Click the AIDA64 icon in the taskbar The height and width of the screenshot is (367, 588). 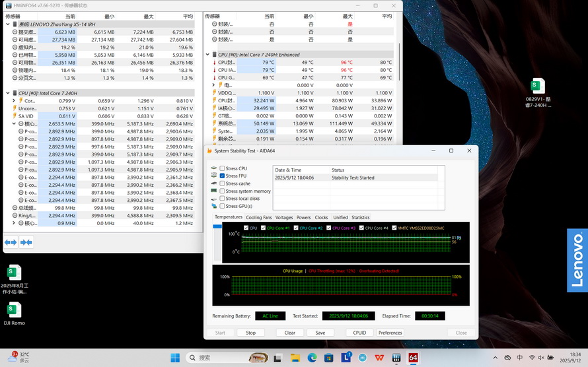(413, 358)
